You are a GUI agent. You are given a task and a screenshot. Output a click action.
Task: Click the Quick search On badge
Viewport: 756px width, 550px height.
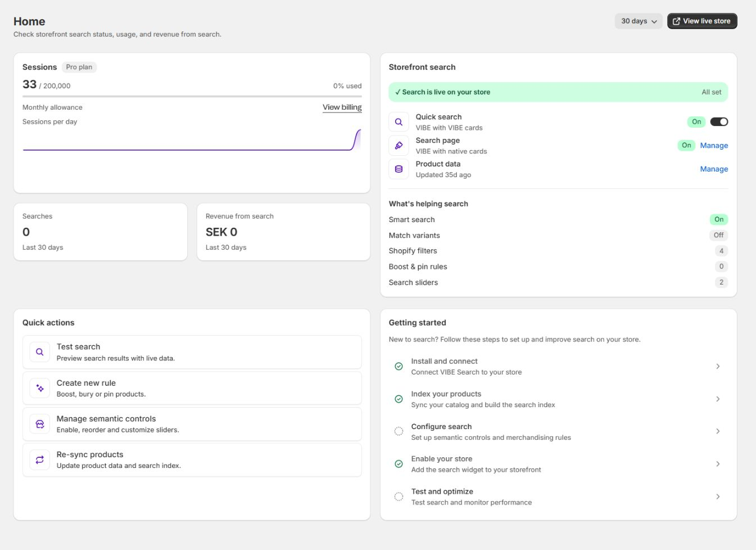[696, 122]
